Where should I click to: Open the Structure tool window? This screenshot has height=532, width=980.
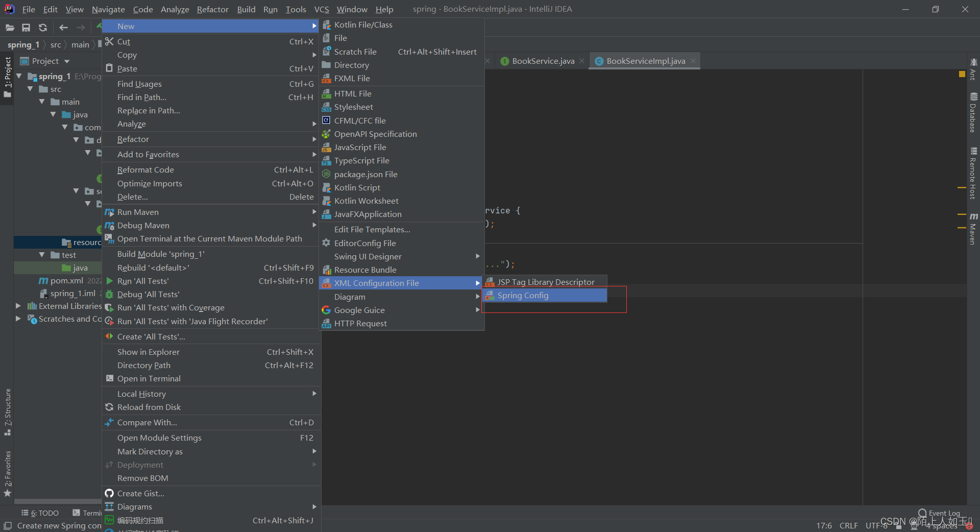[8, 412]
